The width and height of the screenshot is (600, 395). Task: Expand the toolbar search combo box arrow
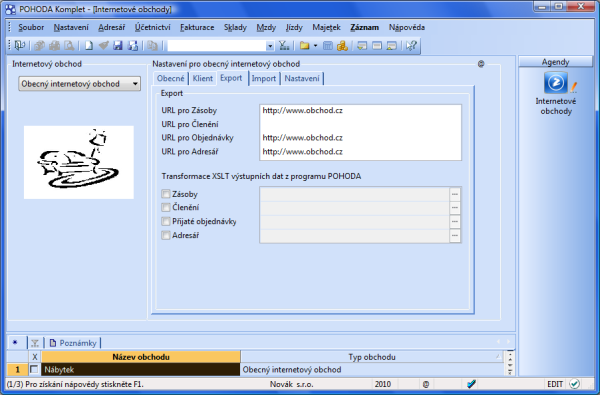(270, 46)
